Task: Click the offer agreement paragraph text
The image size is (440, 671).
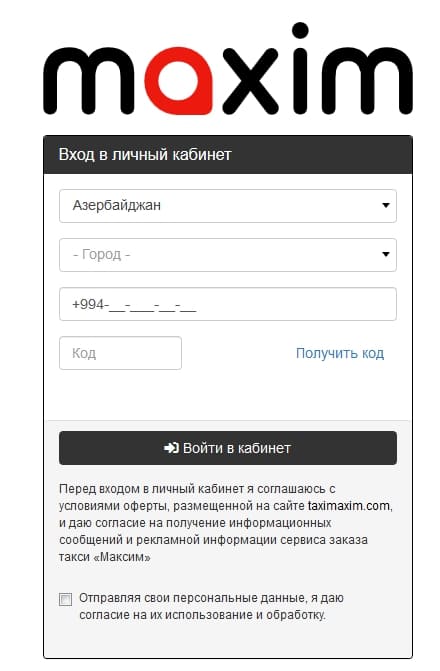Action: click(226, 523)
